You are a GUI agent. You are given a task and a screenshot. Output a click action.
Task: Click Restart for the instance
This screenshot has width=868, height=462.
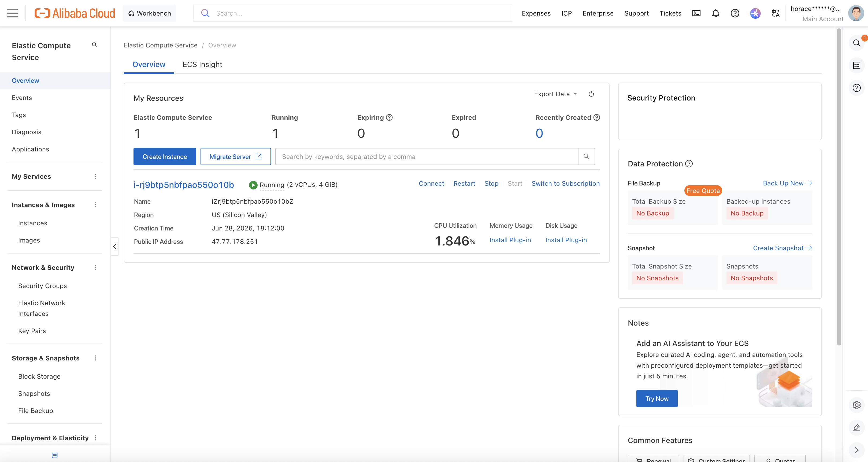tap(464, 184)
